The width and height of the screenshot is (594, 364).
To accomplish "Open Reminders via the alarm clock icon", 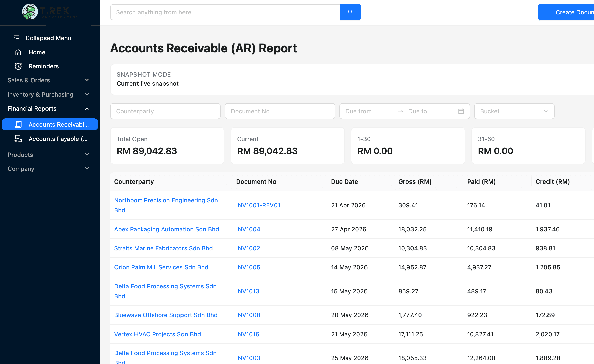I will tap(18, 66).
